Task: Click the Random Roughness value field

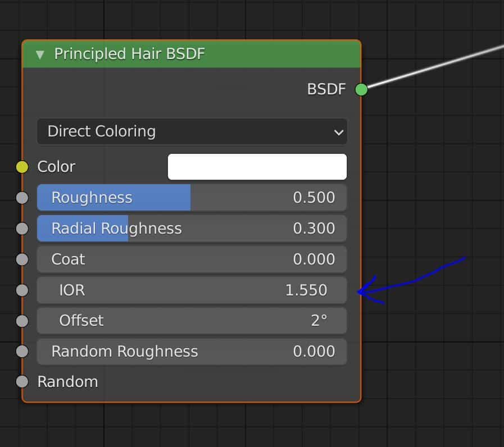Action: (x=192, y=351)
